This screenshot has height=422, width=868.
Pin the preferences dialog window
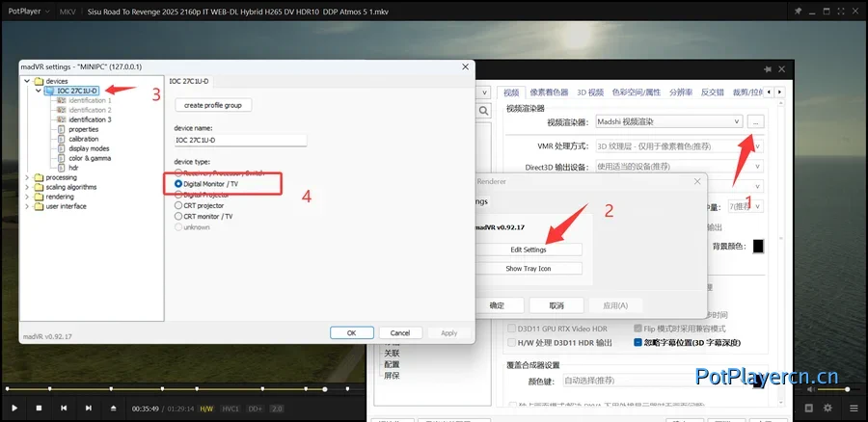pos(768,69)
